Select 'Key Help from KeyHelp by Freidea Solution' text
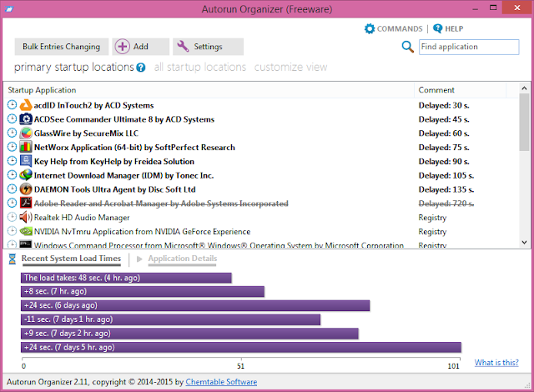This screenshot has height=392, width=534. (114, 161)
